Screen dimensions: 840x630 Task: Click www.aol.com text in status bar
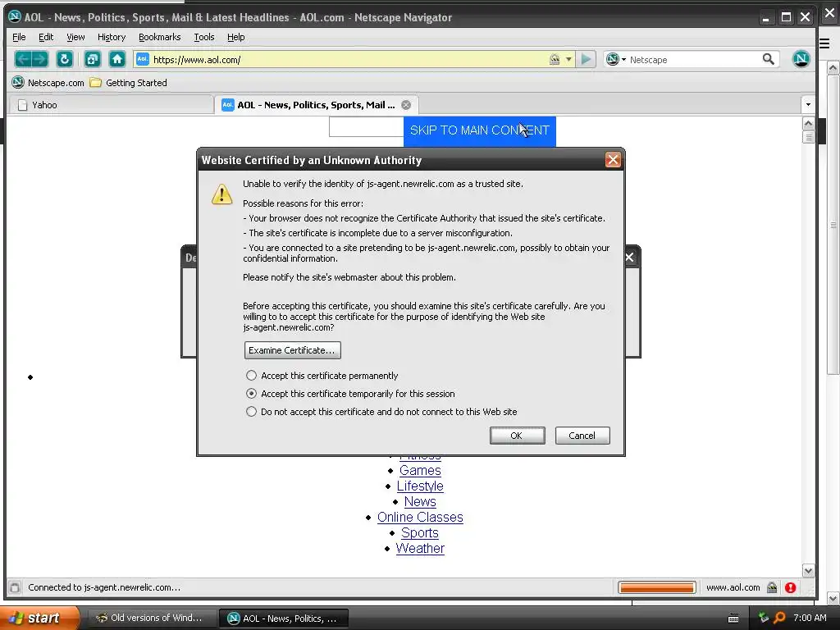733,587
